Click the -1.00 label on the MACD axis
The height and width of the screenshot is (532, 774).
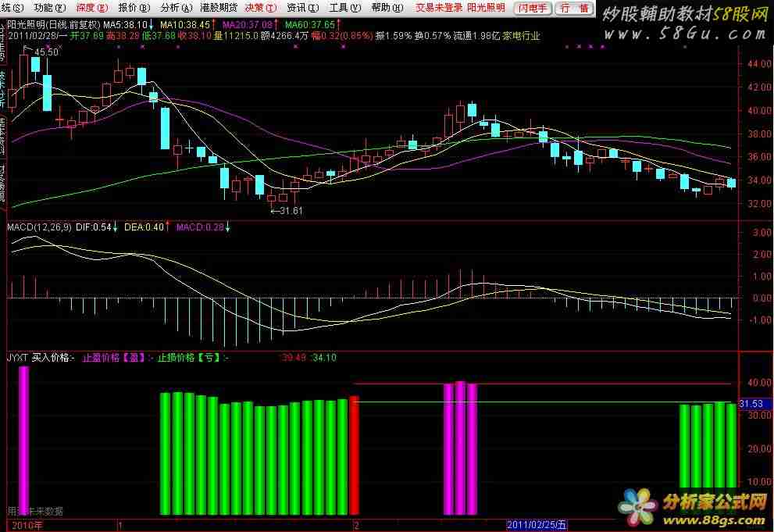point(760,320)
